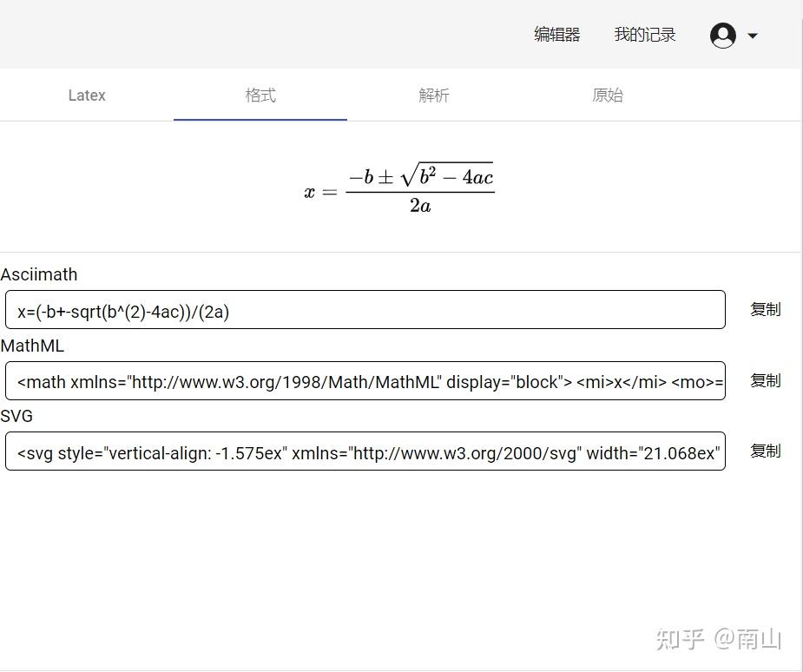
Task: Expand the dropdown arrow beside the avatar
Action: click(x=750, y=36)
